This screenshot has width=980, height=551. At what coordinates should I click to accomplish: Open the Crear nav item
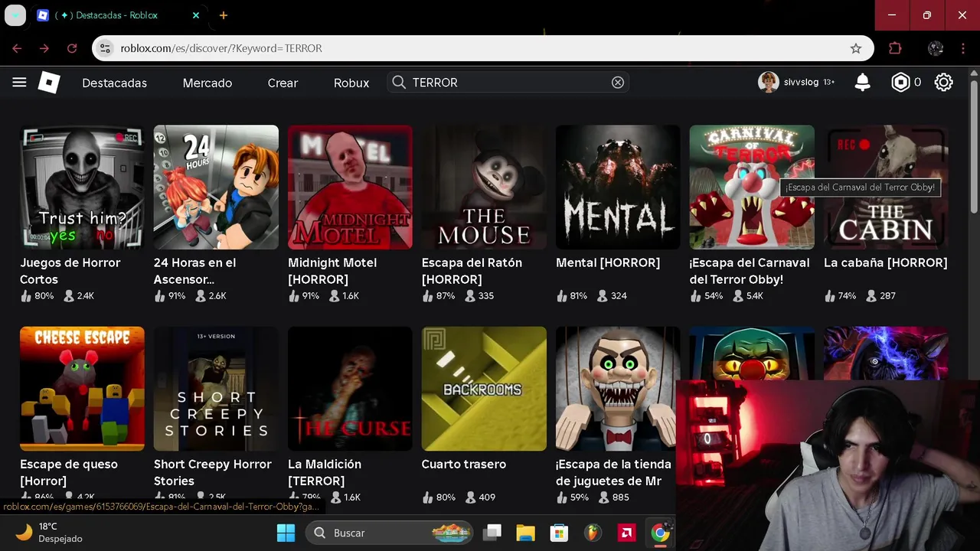tap(283, 83)
